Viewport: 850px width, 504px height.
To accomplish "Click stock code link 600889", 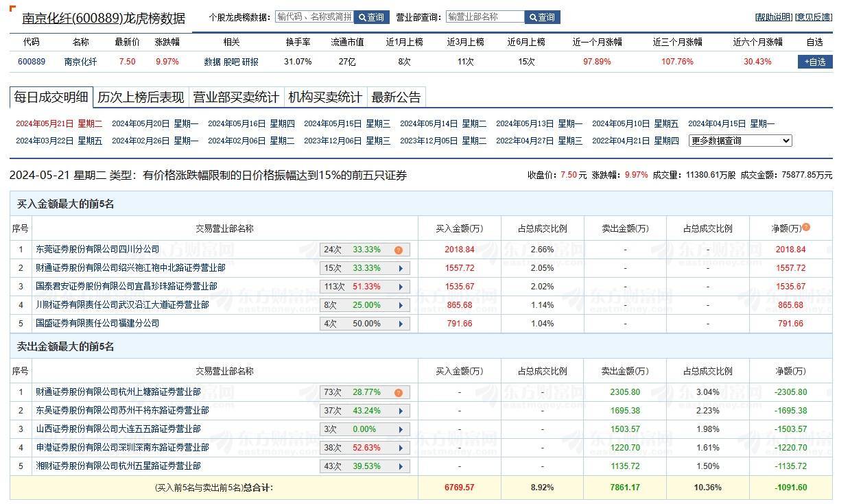I will [32, 62].
